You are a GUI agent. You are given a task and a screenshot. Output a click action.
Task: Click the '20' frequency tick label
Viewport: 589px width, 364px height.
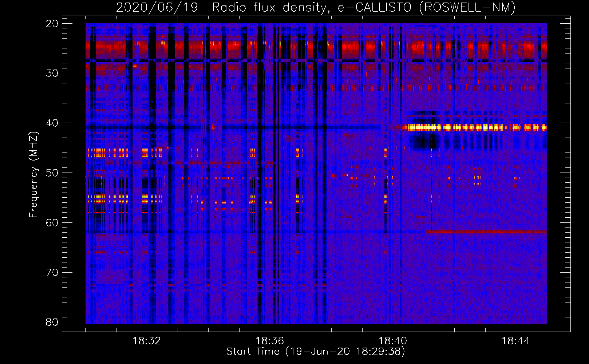[52, 24]
